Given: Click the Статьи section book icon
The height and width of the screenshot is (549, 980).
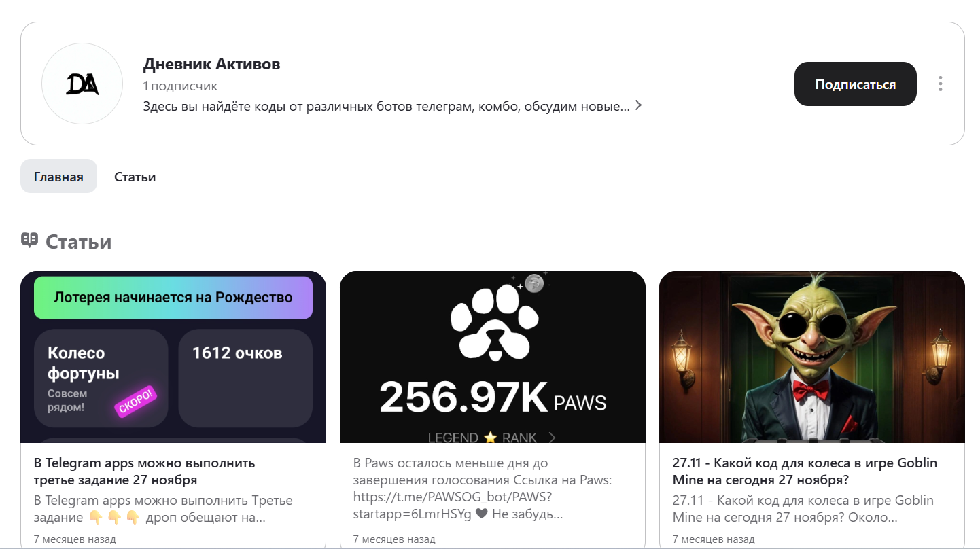Looking at the screenshot, I should 29,240.
